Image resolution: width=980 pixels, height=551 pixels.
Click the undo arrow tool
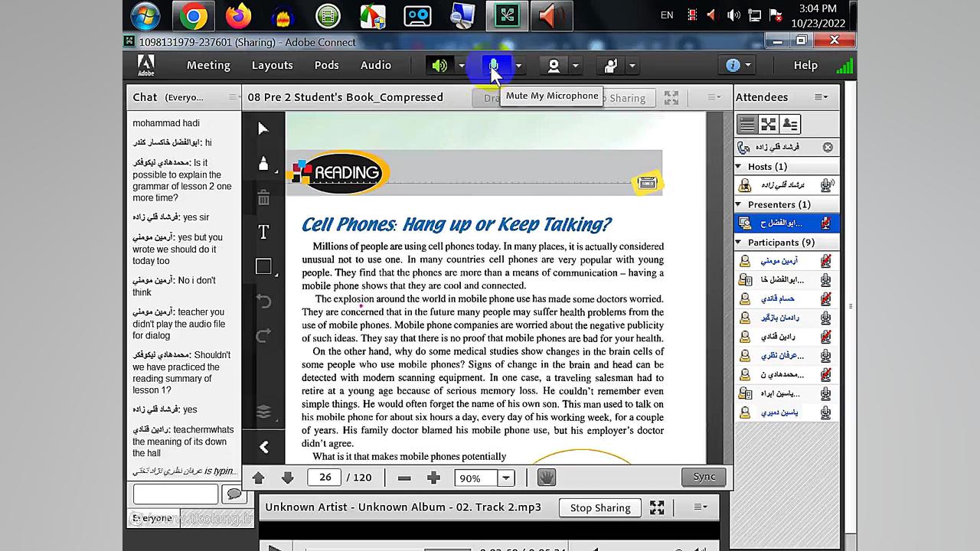263,302
